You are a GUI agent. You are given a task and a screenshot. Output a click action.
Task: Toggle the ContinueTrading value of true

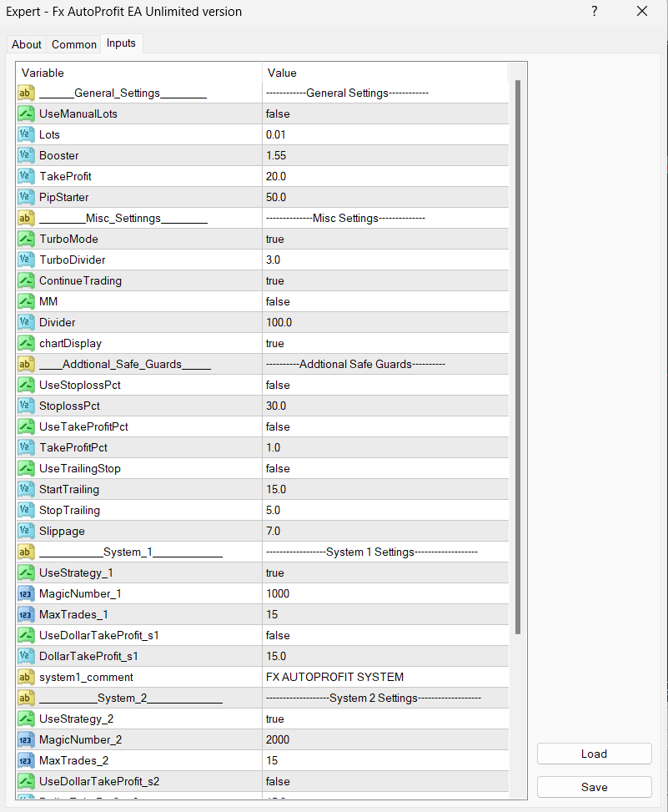coord(384,280)
